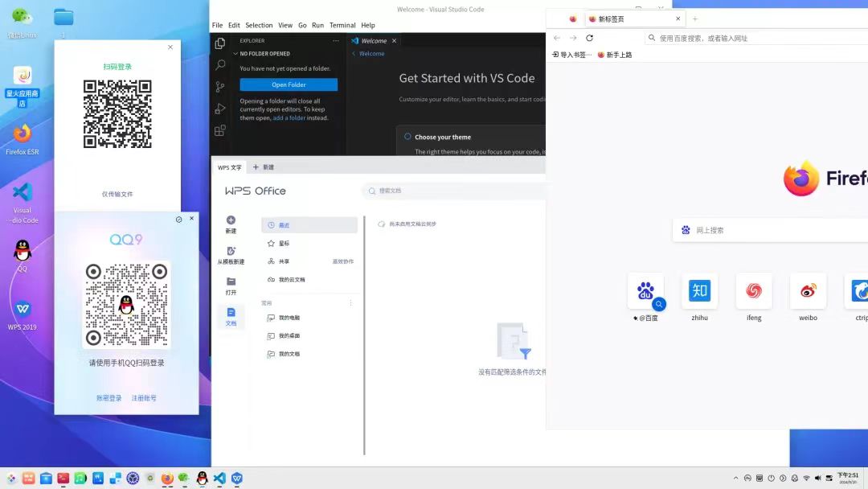Open Source Control in VS Code

pos(220,87)
